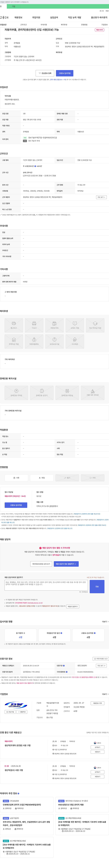Click the 기숙사 benefit icon
Viewport: 109px width, 868px height.
point(34,325)
